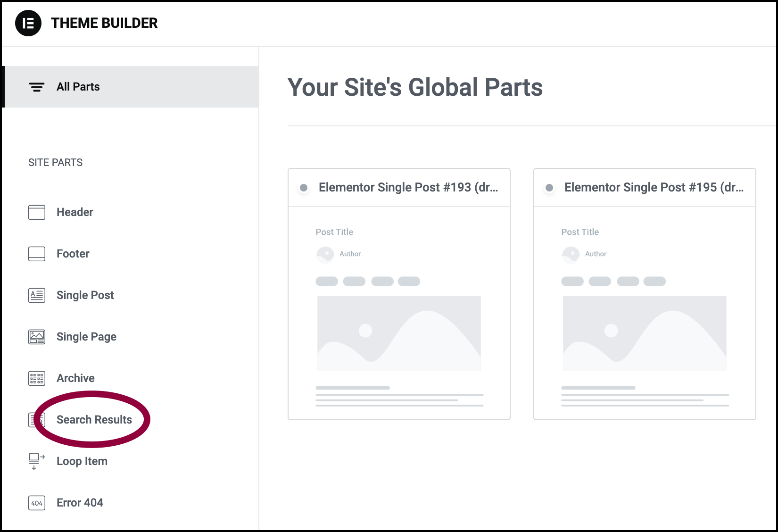Open the Loop Item site part
The width and height of the screenshot is (778, 532).
[x=82, y=461]
